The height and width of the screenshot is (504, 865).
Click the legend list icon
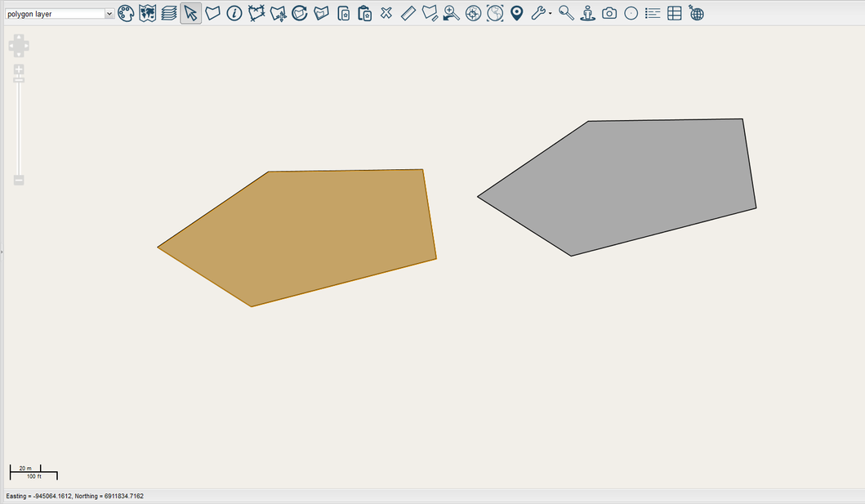(653, 13)
